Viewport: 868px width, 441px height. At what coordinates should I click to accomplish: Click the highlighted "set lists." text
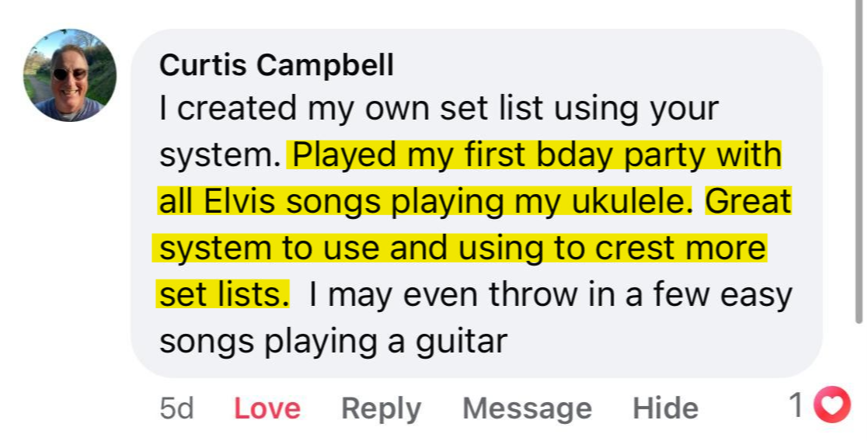[x=224, y=295]
